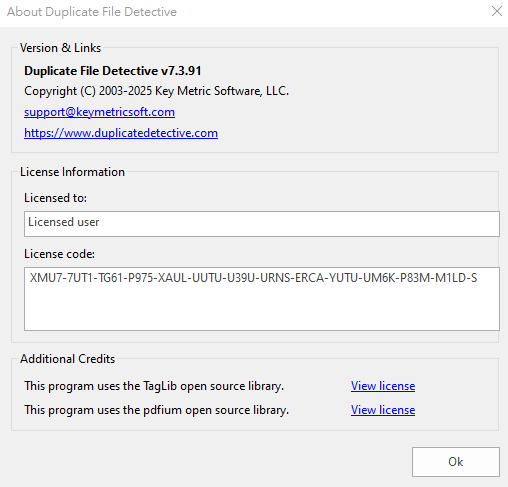Click the 'License Information' group heading
Screen dimensions: 508x487
pos(72,172)
